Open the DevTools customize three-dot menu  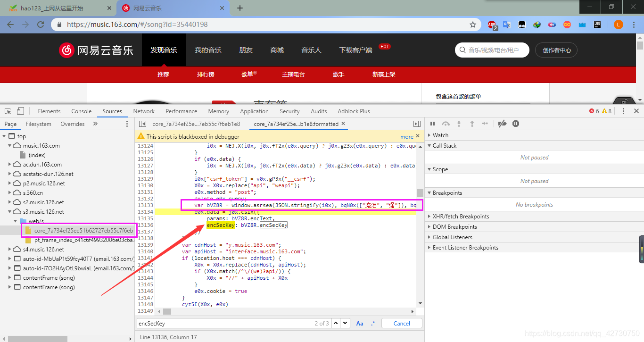pos(623,111)
